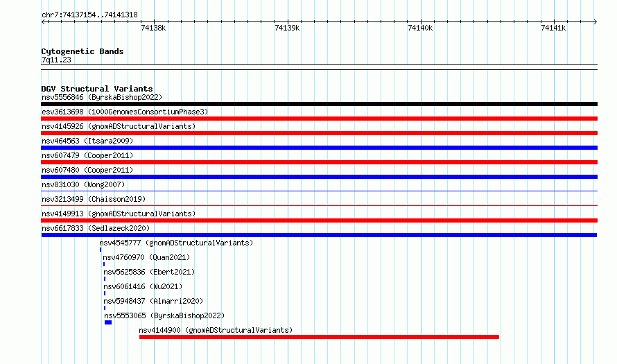Screen dimensions: 617x364
Task: Select the small blue nsv4545777 marker
Action: (x=101, y=250)
